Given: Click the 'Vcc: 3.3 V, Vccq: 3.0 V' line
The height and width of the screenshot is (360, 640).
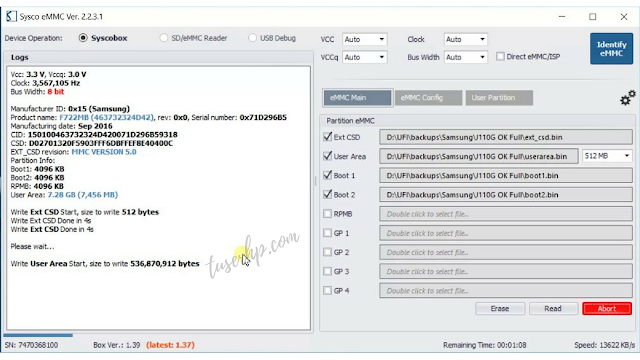Looking at the screenshot, I should point(48,74).
